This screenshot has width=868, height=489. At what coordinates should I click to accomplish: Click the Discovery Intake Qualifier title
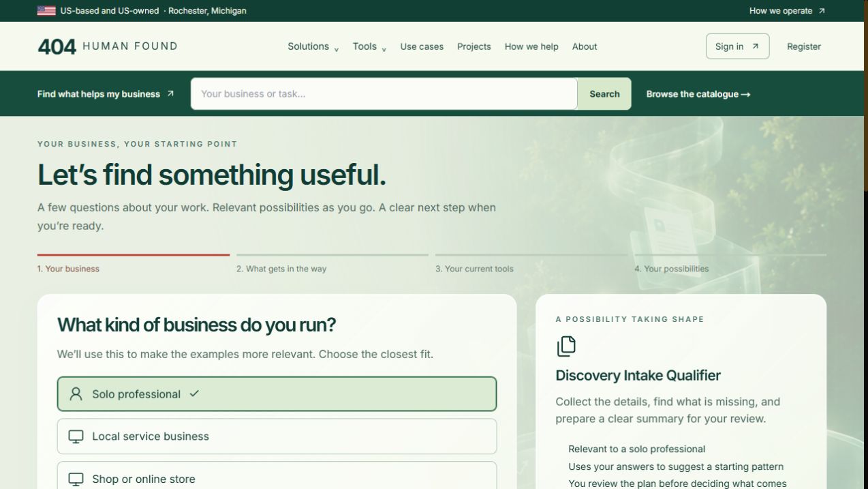coord(638,375)
